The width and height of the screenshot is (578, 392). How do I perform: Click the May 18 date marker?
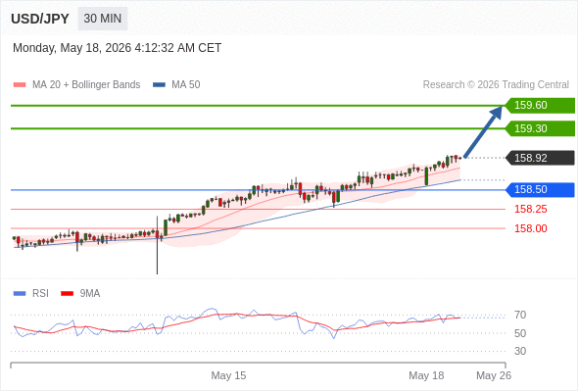426,375
